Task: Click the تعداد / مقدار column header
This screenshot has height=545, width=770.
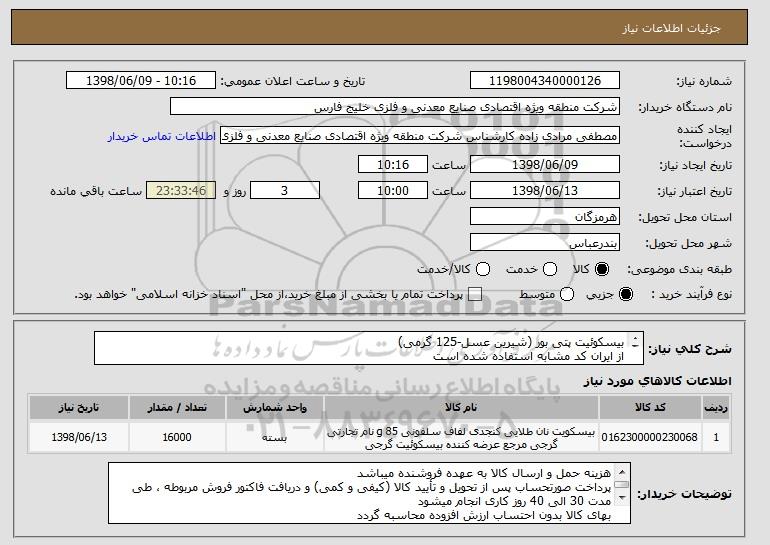Action: point(177,408)
